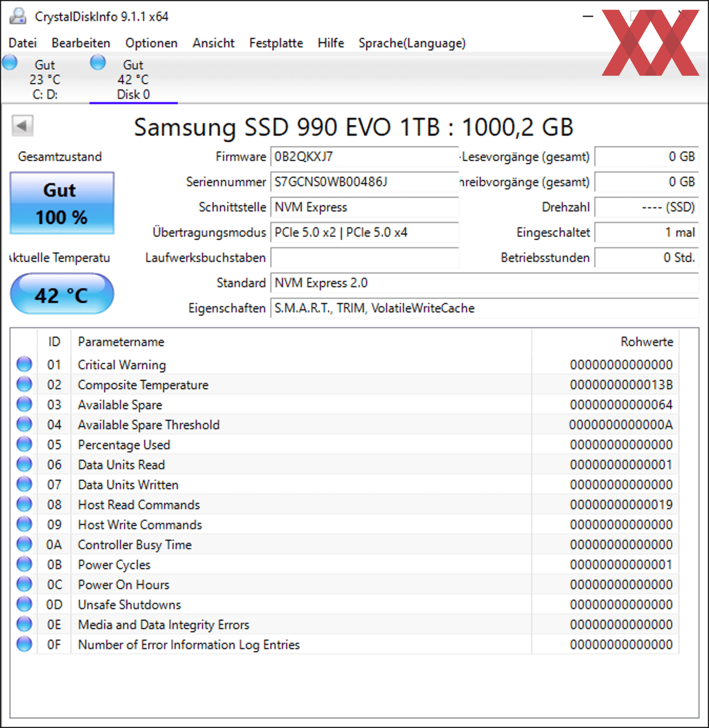Click the status orb of C: D: drive
The height and width of the screenshot is (728, 709).
click(x=10, y=62)
